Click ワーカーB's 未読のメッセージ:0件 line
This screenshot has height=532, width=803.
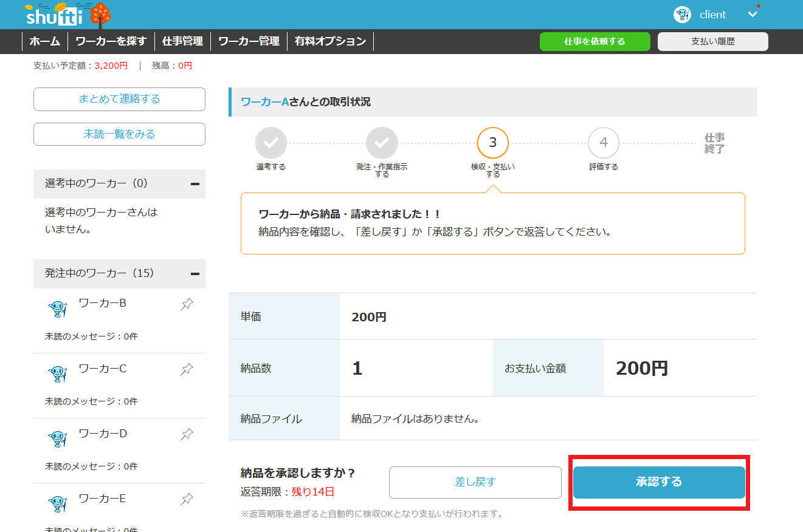(91, 336)
